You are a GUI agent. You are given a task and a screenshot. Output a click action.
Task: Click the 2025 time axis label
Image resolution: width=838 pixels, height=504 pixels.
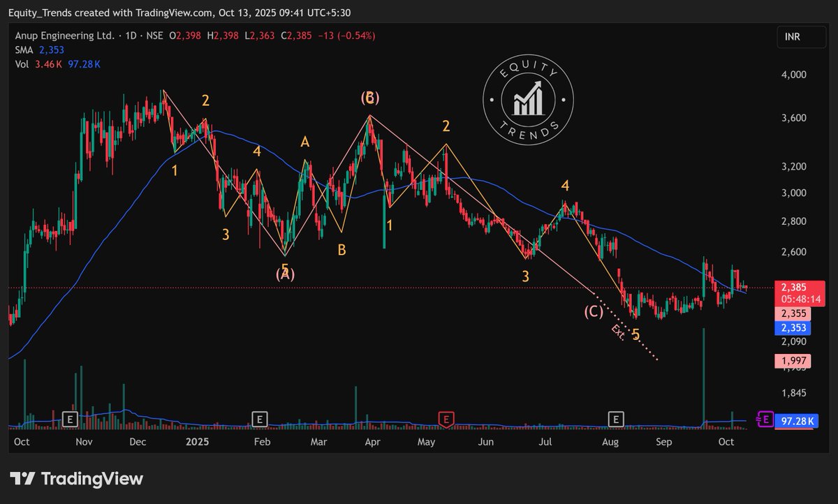(x=198, y=442)
